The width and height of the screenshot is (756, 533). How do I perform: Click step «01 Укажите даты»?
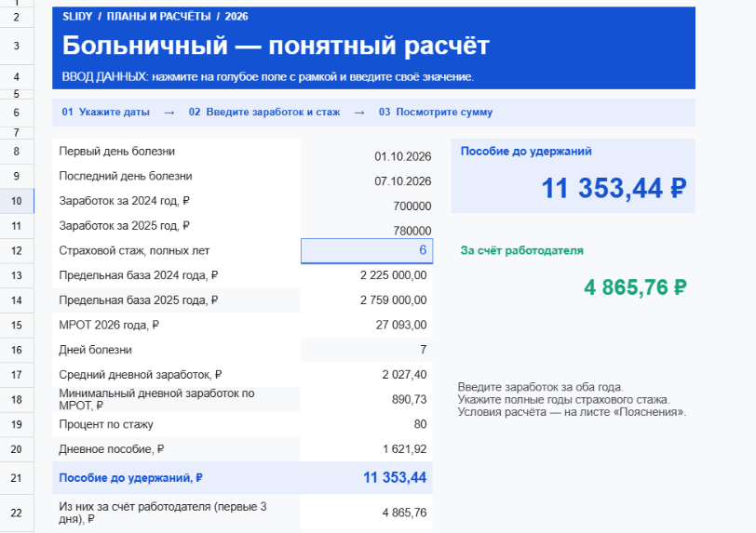click(105, 112)
